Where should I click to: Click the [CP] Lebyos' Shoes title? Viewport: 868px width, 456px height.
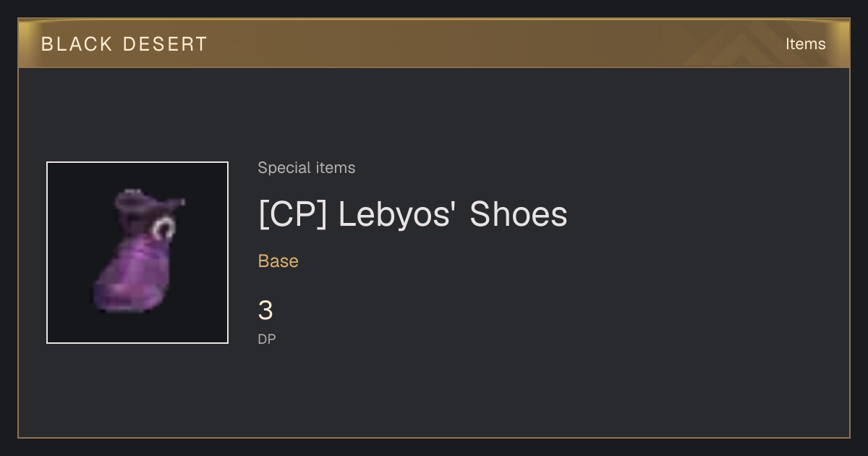pyautogui.click(x=413, y=214)
